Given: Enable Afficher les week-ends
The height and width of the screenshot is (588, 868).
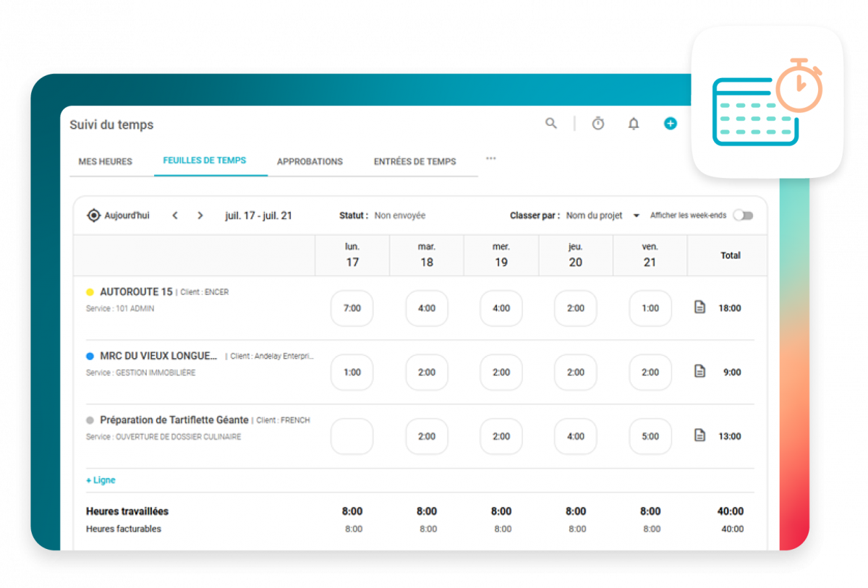Looking at the screenshot, I should tap(743, 215).
